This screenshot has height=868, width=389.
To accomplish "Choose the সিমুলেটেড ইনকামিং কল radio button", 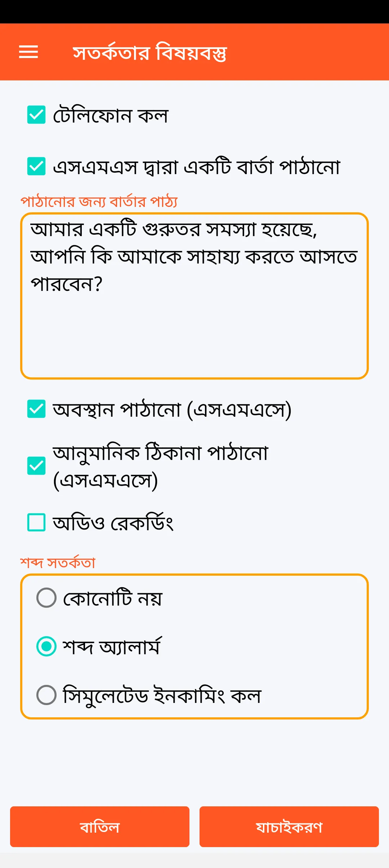I will point(46,695).
